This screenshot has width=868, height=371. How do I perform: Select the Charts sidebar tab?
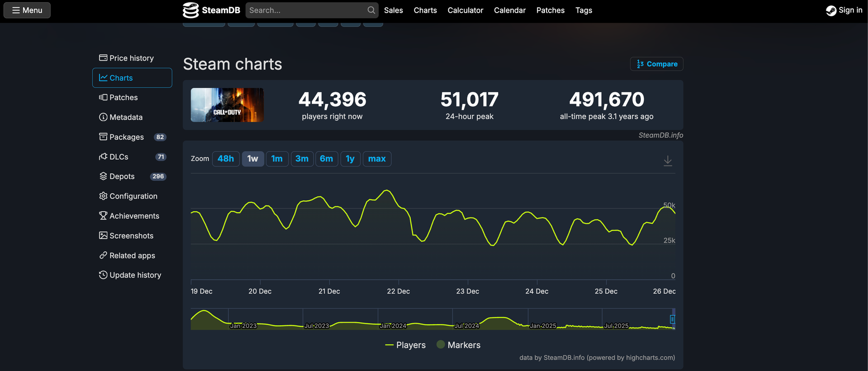click(x=132, y=78)
